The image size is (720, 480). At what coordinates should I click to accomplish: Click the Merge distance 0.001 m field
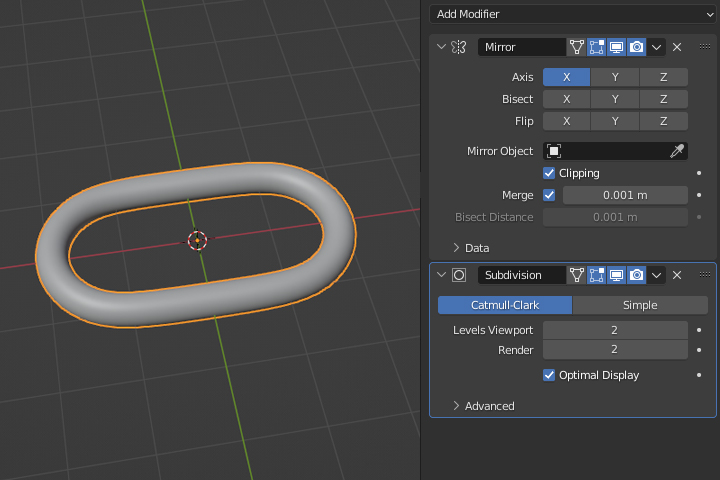pyautogui.click(x=625, y=195)
